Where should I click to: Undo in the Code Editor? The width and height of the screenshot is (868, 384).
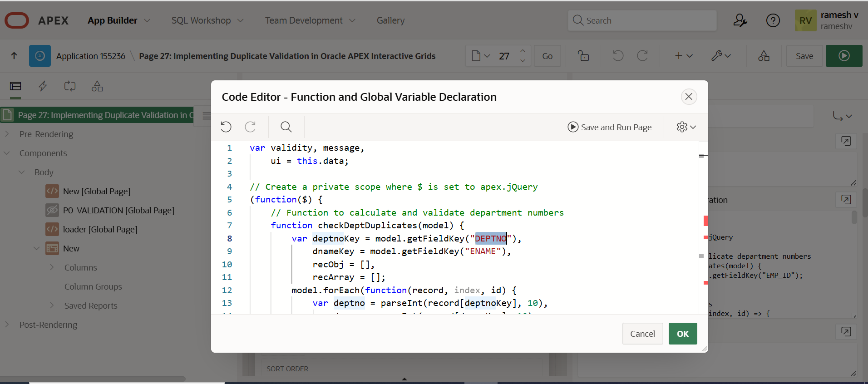tap(226, 127)
